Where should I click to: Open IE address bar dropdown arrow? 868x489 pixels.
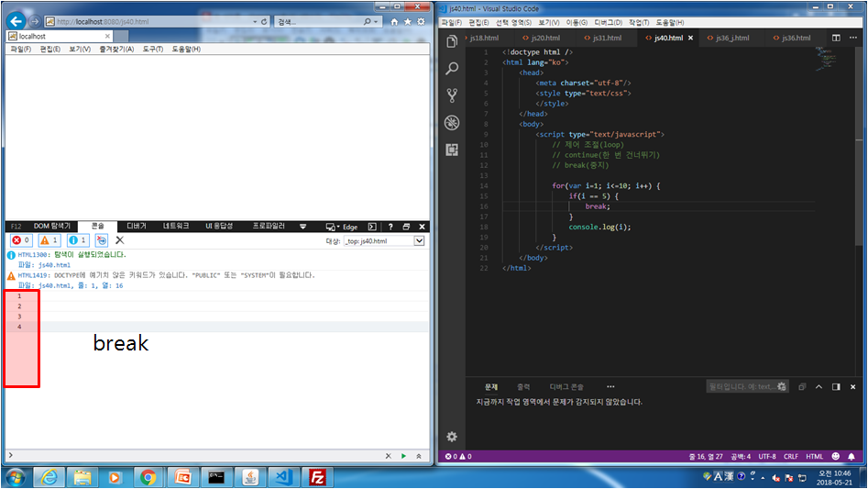point(255,22)
